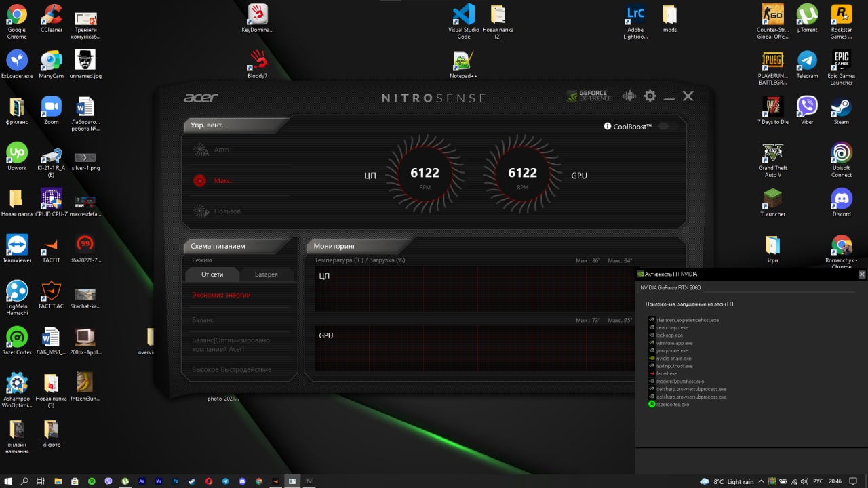
Task: Select searchapp.exe in GPU activity list
Action: click(x=668, y=328)
